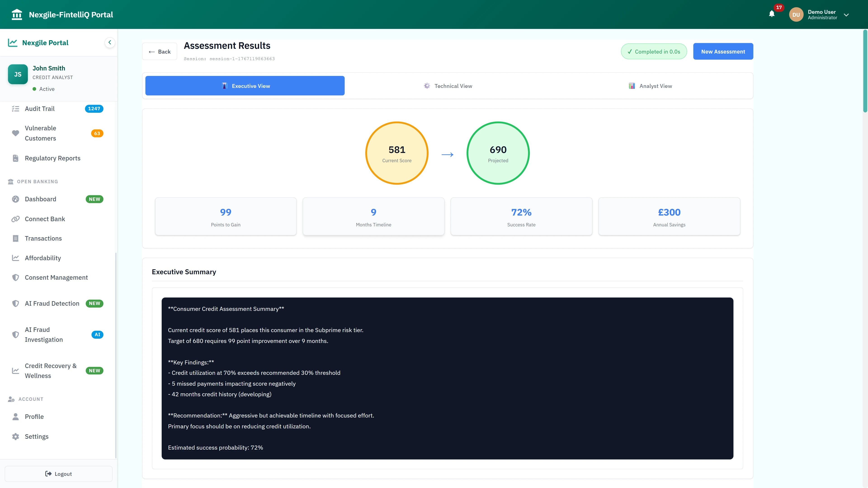Viewport: 868px width, 488px height.
Task: Switch to the Technical View tab
Action: [x=448, y=86]
